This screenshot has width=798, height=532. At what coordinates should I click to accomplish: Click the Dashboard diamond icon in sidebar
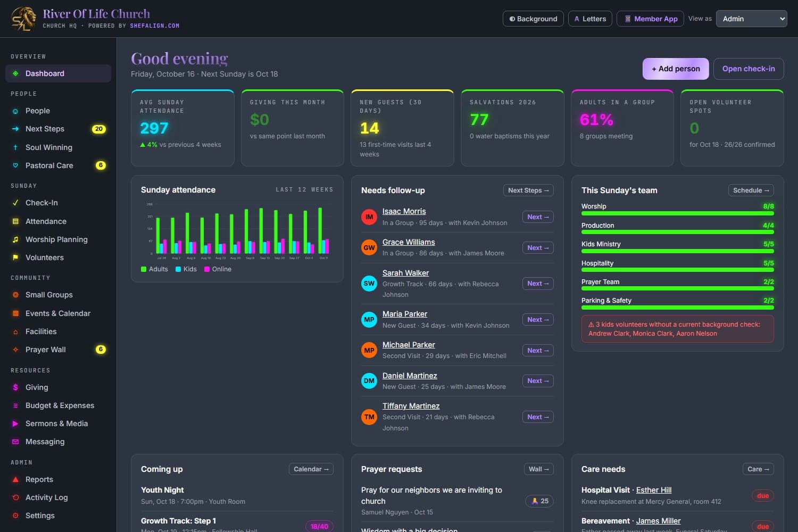15,73
